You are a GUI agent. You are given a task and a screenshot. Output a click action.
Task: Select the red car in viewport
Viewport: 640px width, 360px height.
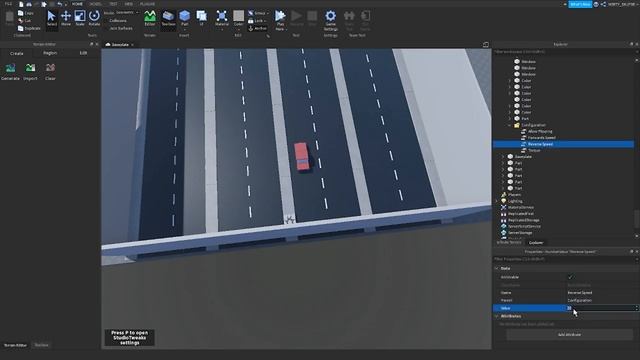(x=302, y=157)
